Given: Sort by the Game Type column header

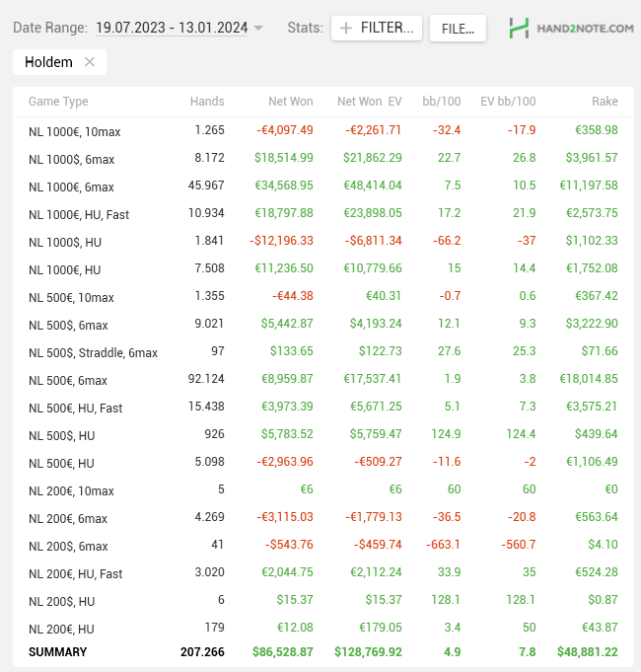Looking at the screenshot, I should 58,101.
